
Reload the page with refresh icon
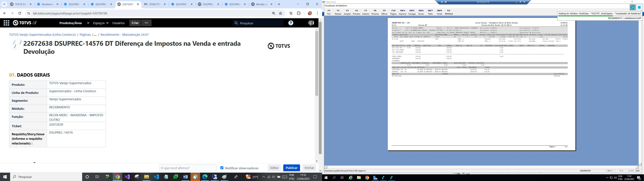[x=20, y=14]
